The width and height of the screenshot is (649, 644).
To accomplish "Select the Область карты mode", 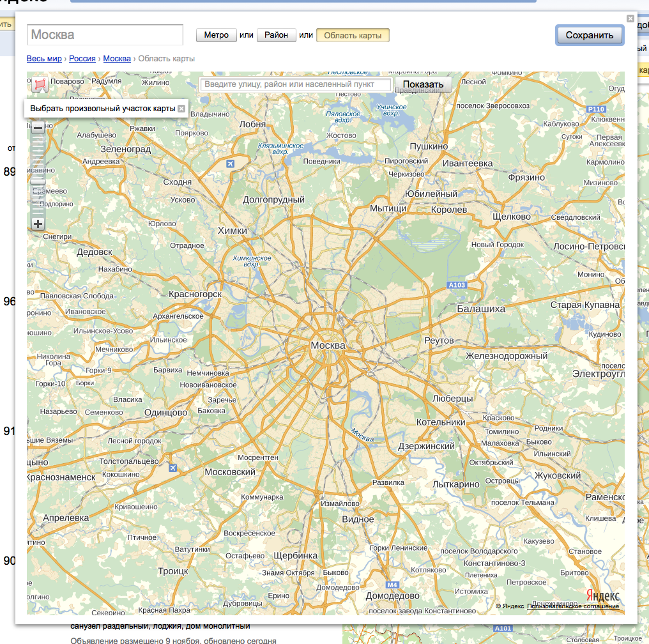I will tap(353, 35).
